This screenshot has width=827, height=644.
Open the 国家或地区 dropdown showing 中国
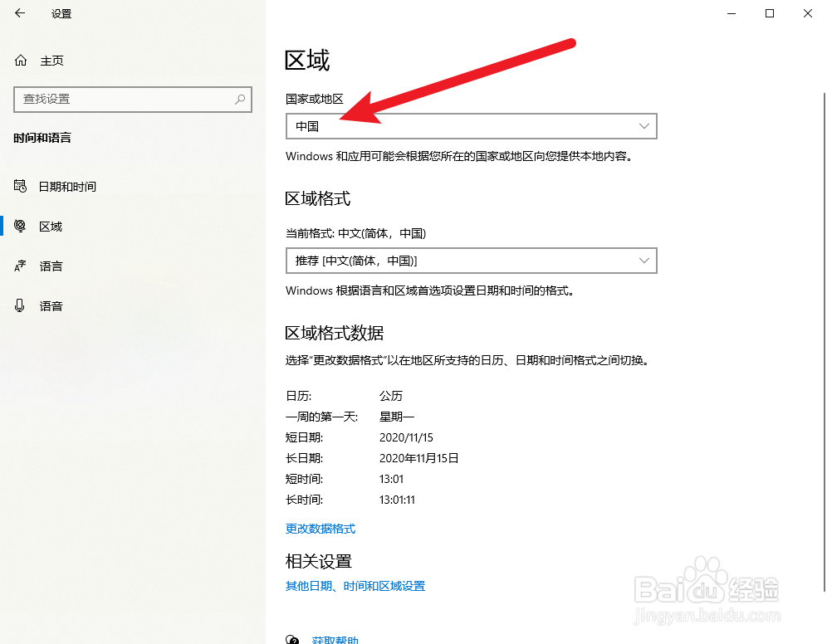tap(471, 126)
